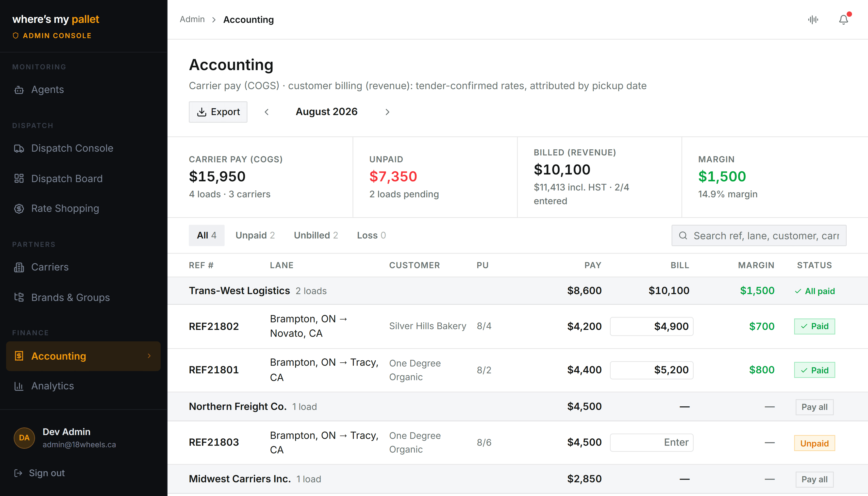Click REF21803 reference number
868x496 pixels.
pyautogui.click(x=214, y=442)
